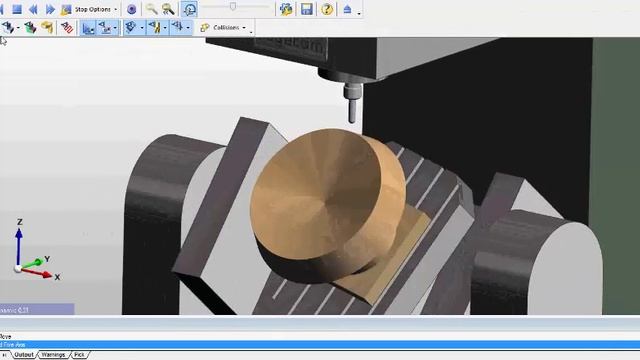Open the tool-only display dropdown arrow
Screen dimensions: 640x360
click(x=188, y=28)
